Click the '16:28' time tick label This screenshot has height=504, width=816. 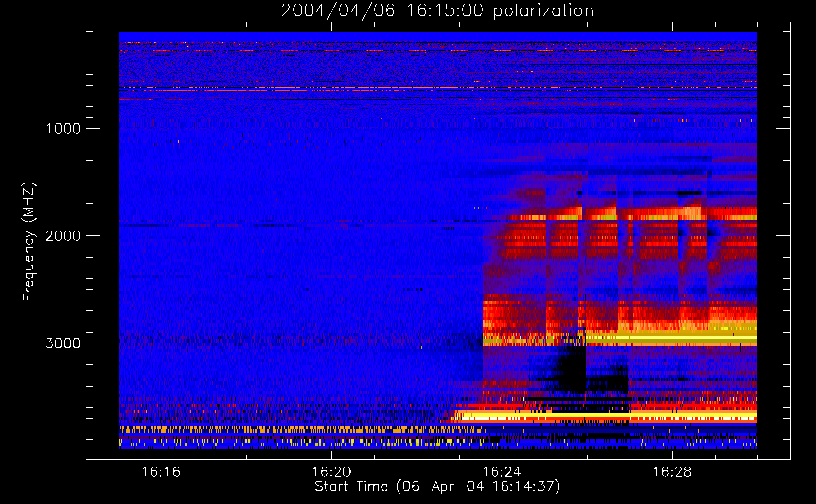[x=672, y=472]
